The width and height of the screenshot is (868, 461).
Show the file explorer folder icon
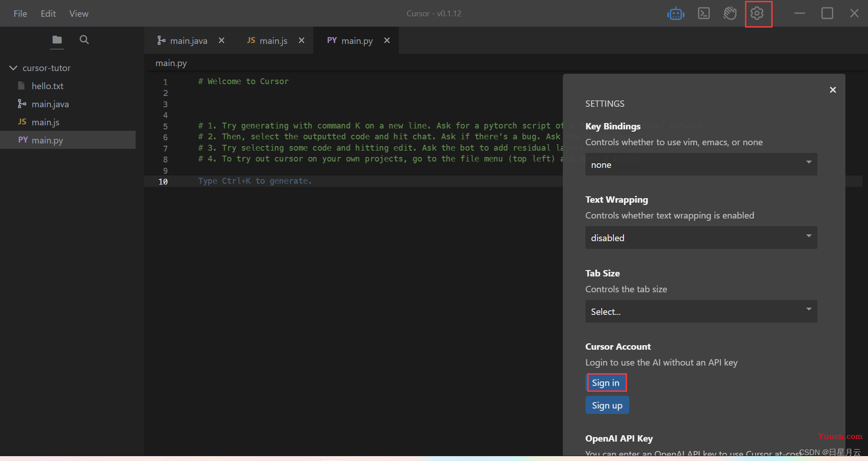57,40
